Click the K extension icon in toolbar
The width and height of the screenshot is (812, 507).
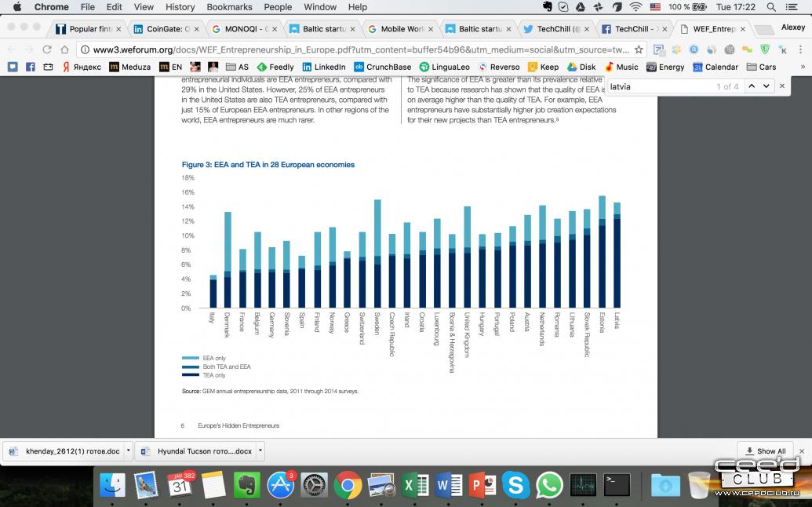coord(783,49)
